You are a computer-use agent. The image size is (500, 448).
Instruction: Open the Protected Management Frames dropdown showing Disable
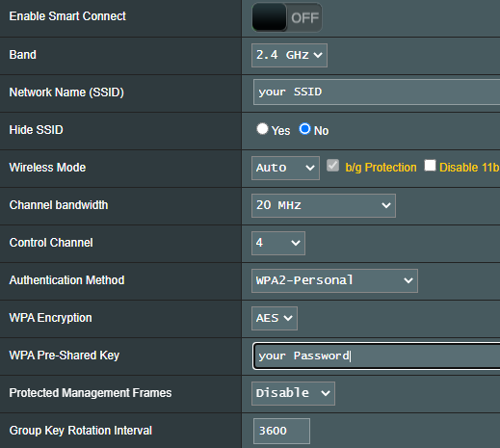click(x=293, y=393)
